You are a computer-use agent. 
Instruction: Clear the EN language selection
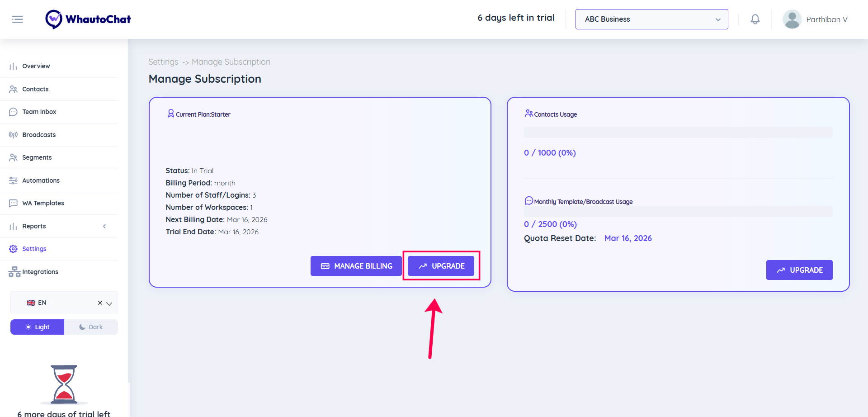point(100,303)
